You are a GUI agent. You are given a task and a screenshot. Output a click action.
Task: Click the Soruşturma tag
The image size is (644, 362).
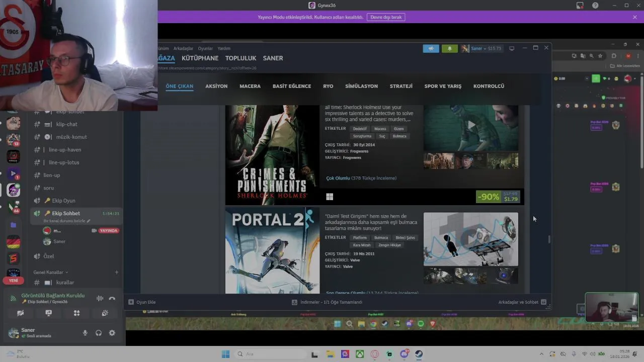(x=362, y=136)
